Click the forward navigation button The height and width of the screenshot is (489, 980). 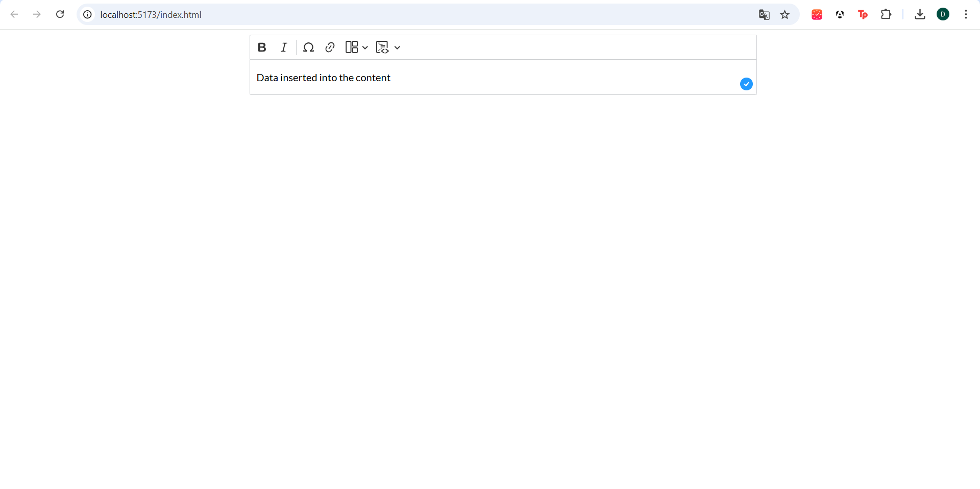37,14
